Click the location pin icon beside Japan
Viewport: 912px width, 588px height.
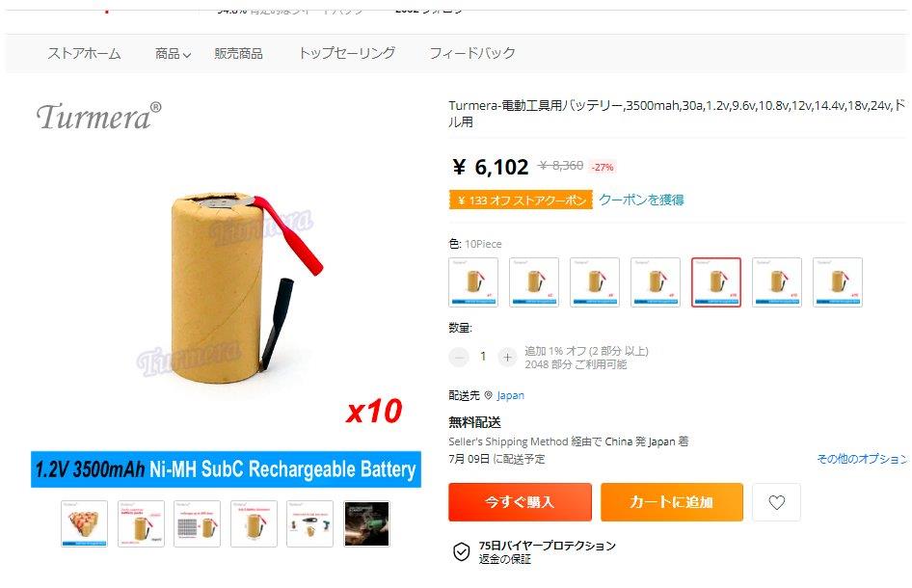489,395
